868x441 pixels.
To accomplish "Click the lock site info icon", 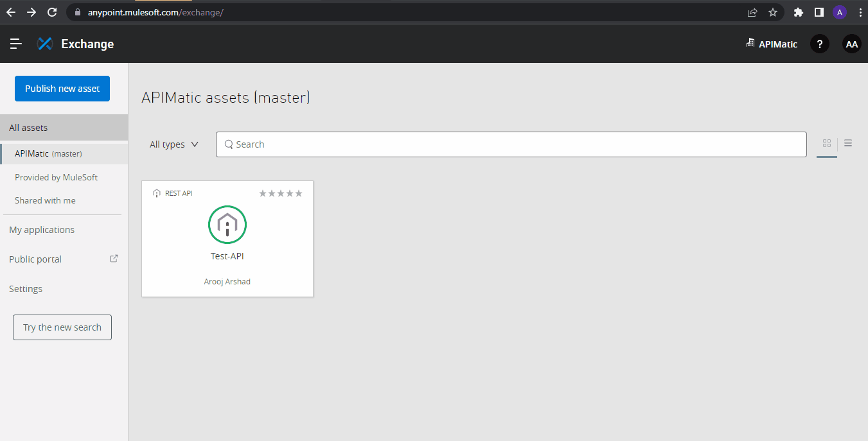I will pyautogui.click(x=78, y=12).
